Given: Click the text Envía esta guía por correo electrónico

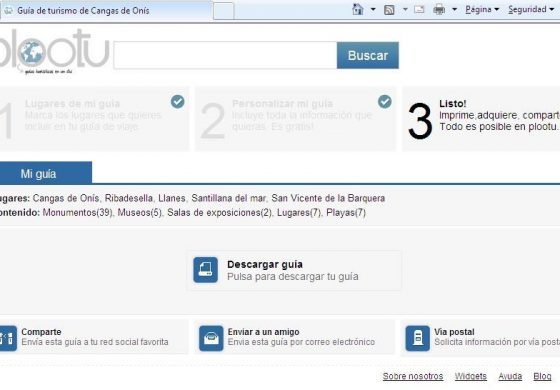Looking at the screenshot, I should tap(301, 342).
